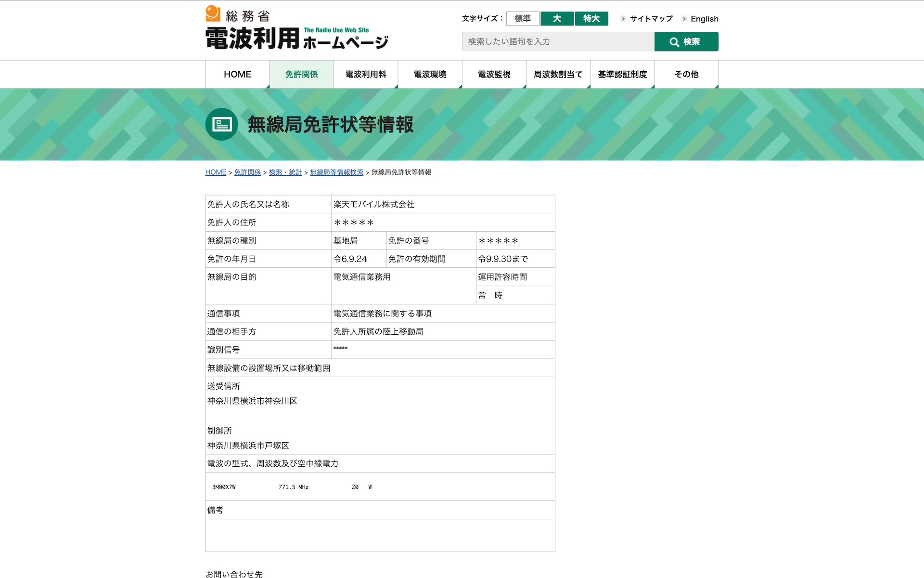The width and height of the screenshot is (924, 578).
Task: Expand the 電波利用料 navigation menu
Action: 366,74
